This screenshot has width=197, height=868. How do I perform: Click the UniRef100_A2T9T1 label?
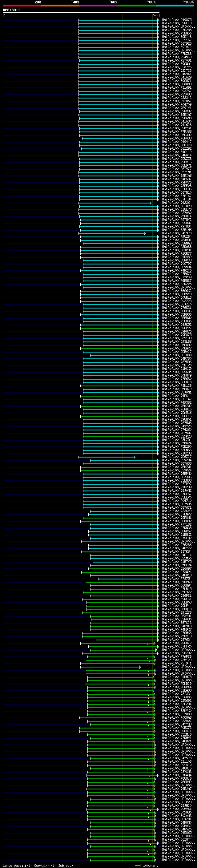(177, 664)
